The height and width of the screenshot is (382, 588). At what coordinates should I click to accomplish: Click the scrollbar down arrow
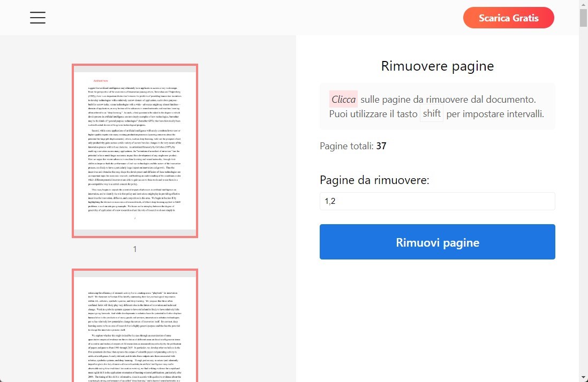[584, 378]
